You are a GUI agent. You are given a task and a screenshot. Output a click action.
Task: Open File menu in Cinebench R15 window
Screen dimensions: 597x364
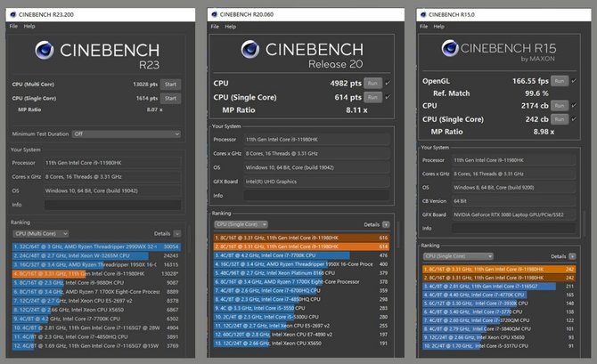click(424, 27)
